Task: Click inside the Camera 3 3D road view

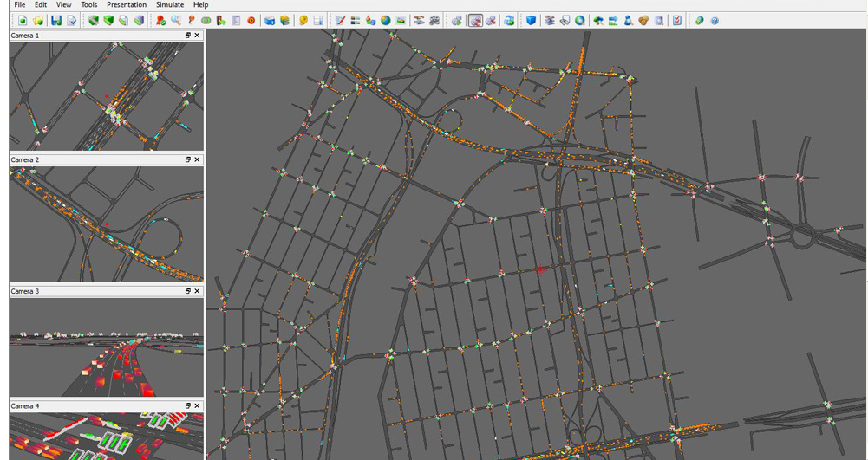Action: click(107, 347)
